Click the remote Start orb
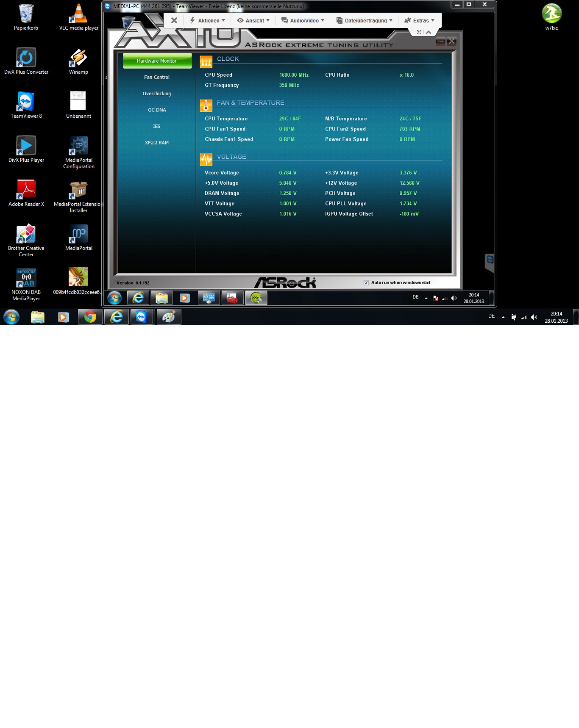This screenshot has height=728, width=579. (114, 298)
